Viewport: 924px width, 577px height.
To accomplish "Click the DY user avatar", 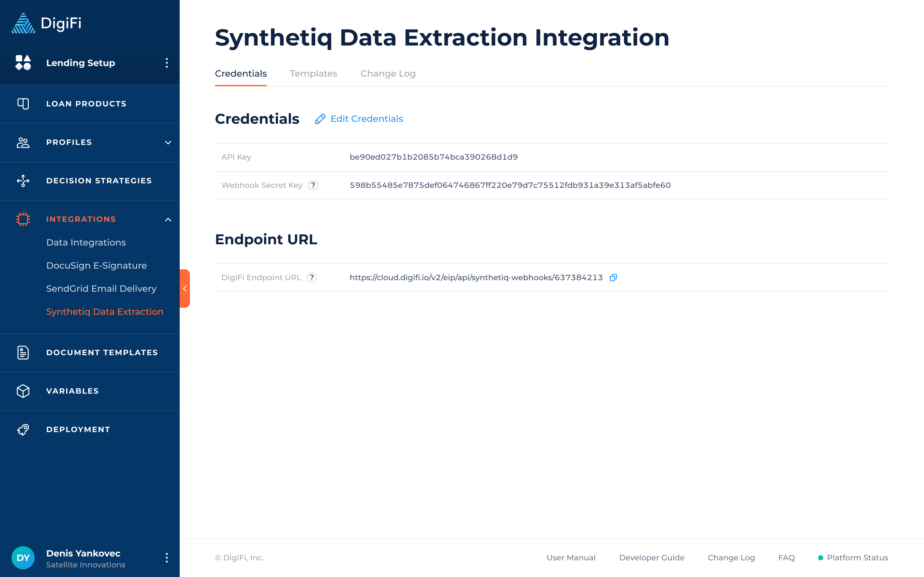I will click(x=23, y=557).
